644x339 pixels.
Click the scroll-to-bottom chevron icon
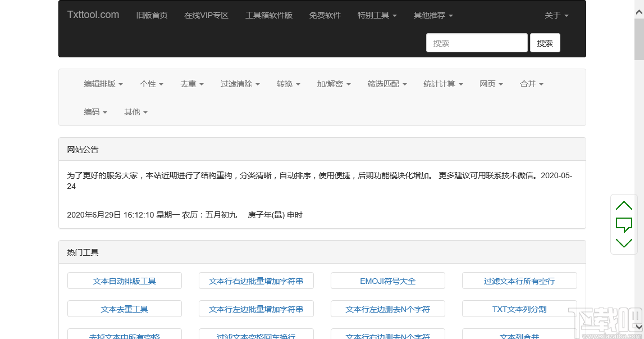tap(624, 243)
